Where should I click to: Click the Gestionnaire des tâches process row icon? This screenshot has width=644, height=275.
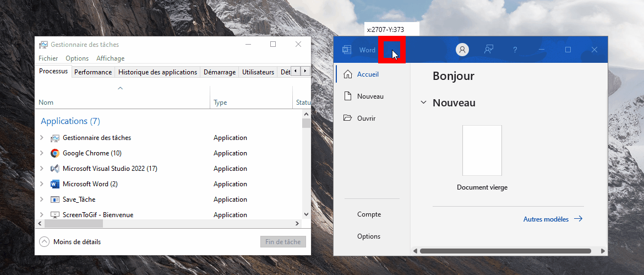(54, 138)
